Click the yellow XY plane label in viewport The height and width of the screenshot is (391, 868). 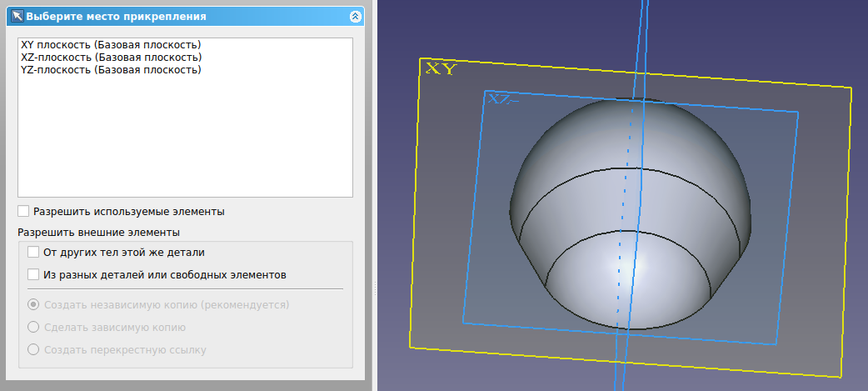tap(441, 69)
